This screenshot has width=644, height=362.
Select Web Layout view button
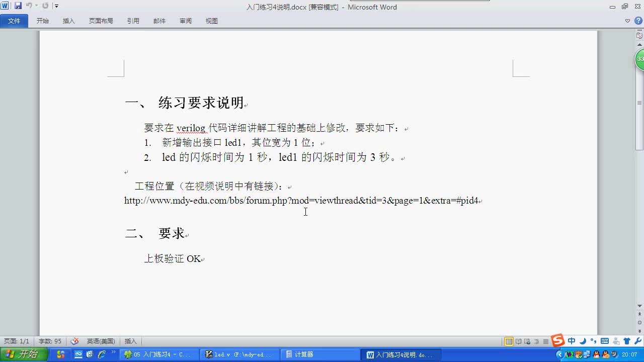[x=528, y=341]
